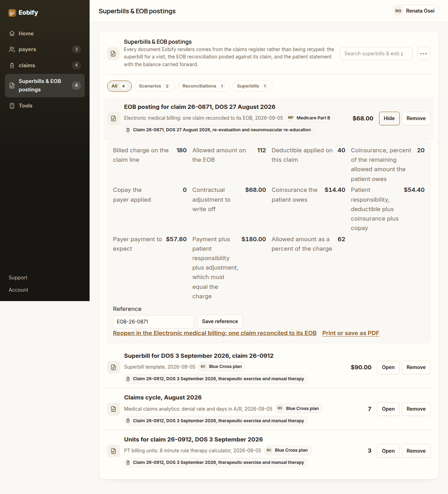Select the Scenarios filter tab
Viewport: 448px width, 494px height.
(x=155, y=86)
